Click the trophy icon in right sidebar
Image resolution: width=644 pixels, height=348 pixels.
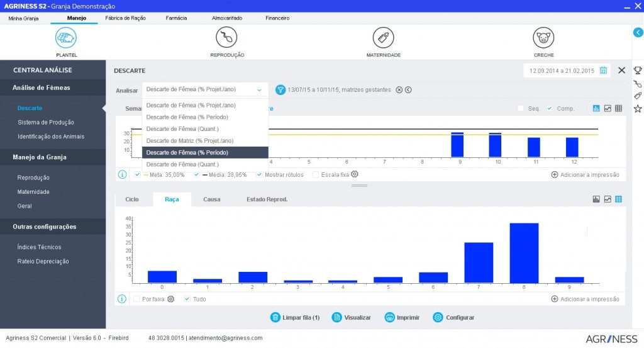point(637,70)
